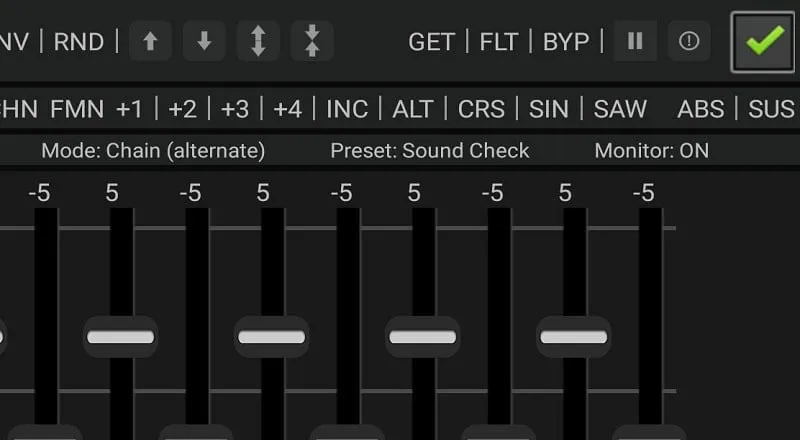800x440 pixels.
Task: Select the +3 increment option
Action: pyautogui.click(x=235, y=109)
